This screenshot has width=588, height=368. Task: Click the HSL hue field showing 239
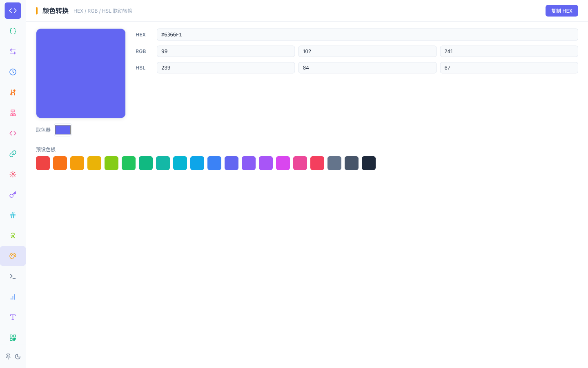click(x=226, y=67)
